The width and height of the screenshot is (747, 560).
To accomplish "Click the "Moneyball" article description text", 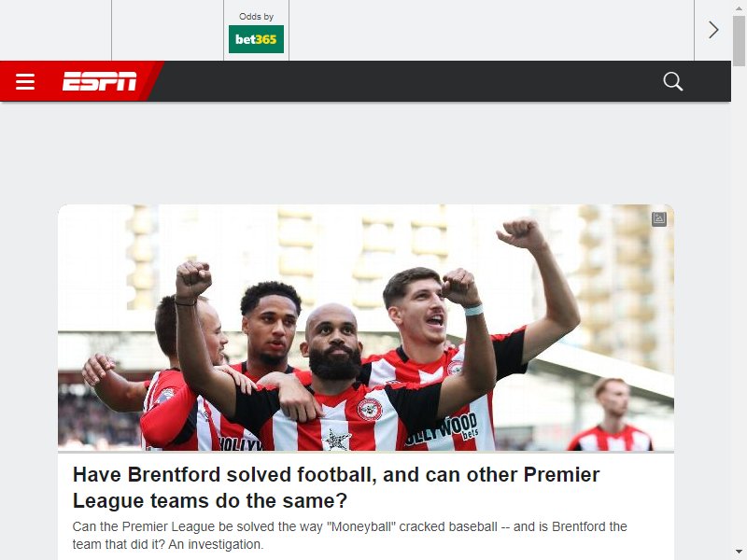I will [x=349, y=535].
